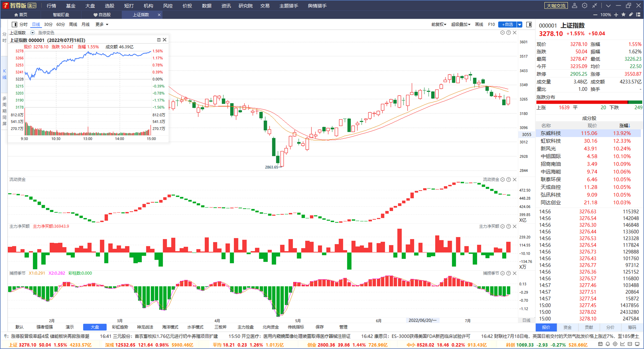Image resolution: width=644 pixels, height=349 pixels.
Task: Close the main K-line indicator header
Action: coord(515,33)
